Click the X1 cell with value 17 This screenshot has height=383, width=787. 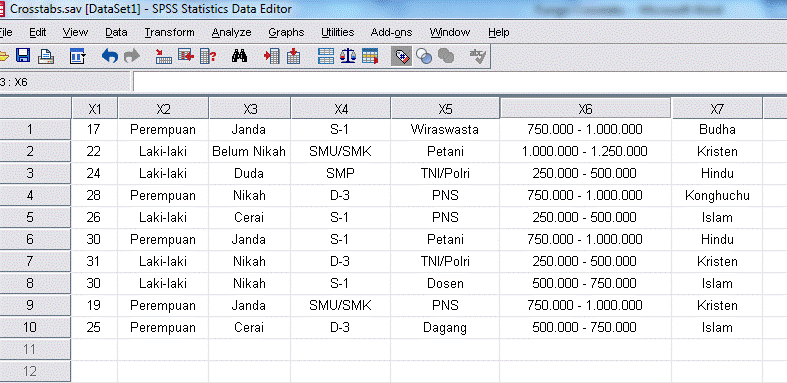coord(94,130)
